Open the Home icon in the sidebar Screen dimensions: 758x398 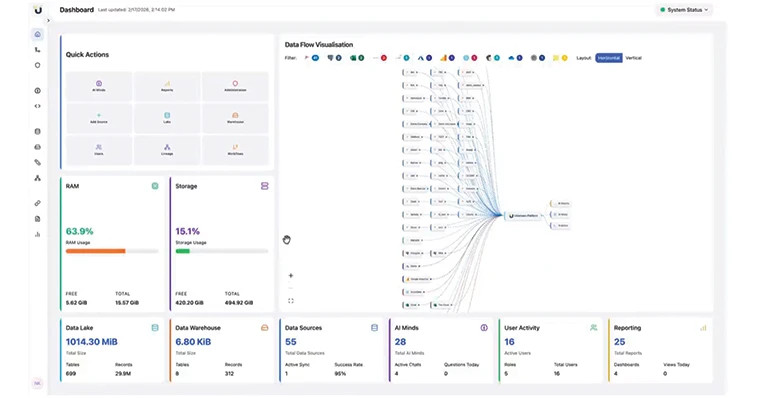coord(38,34)
